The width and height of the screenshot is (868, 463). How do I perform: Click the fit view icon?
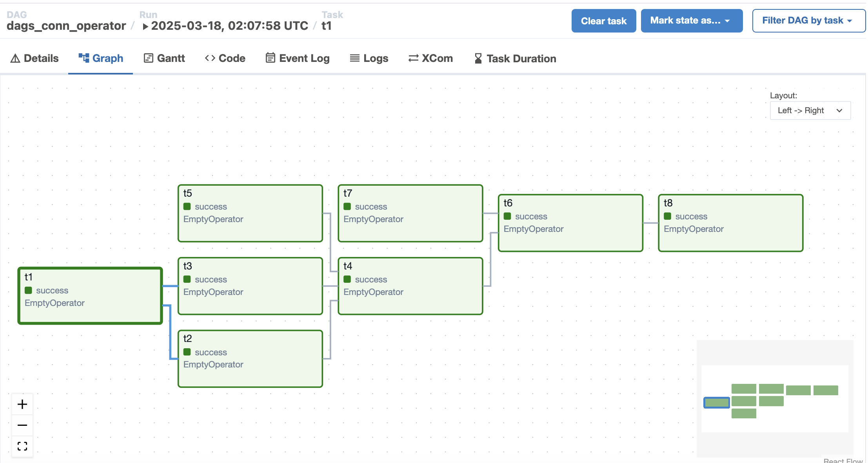pos(22,446)
